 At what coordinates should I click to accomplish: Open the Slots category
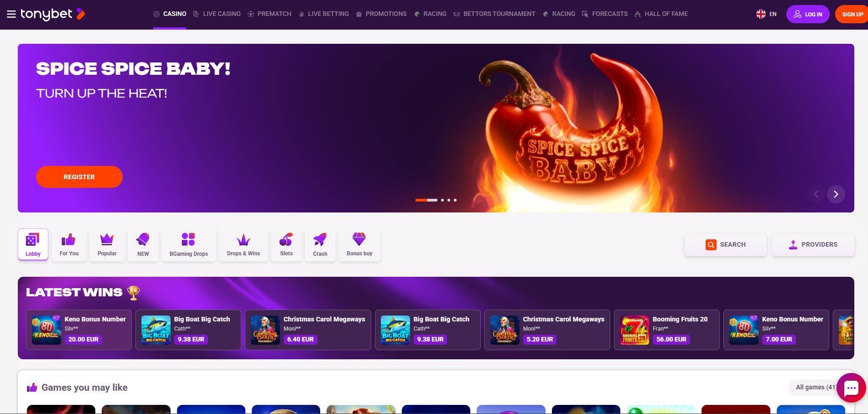pos(286,245)
